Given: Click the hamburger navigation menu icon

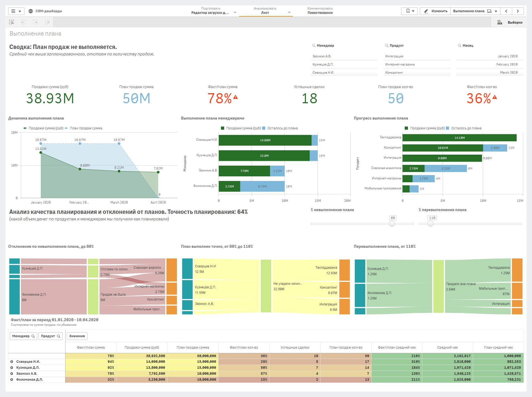Looking at the screenshot, I should coord(14,11).
